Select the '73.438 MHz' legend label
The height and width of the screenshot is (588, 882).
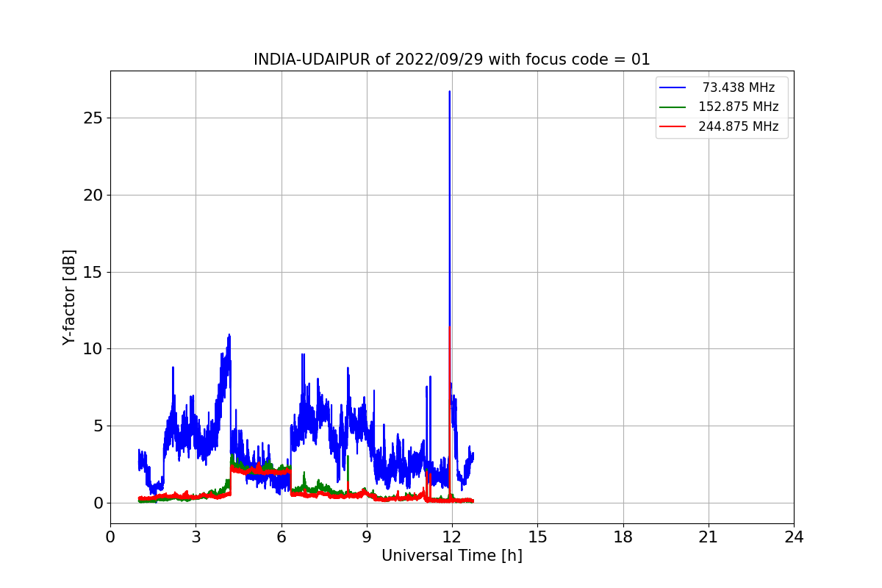click(x=739, y=87)
